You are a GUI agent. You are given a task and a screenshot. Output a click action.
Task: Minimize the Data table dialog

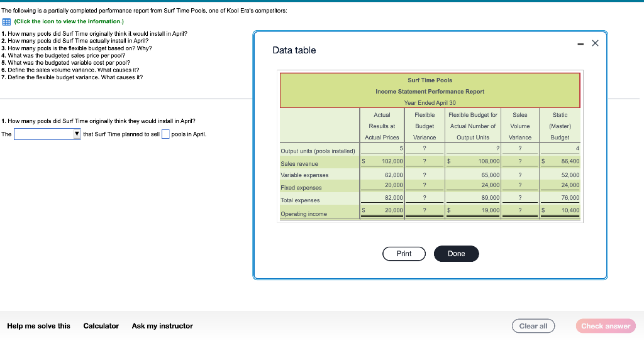pos(580,44)
